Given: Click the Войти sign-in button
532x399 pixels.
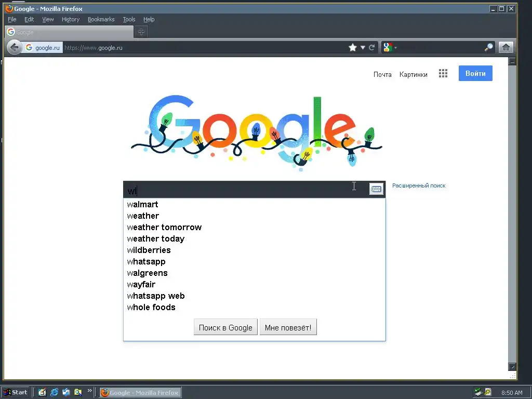Looking at the screenshot, I should [x=475, y=73].
